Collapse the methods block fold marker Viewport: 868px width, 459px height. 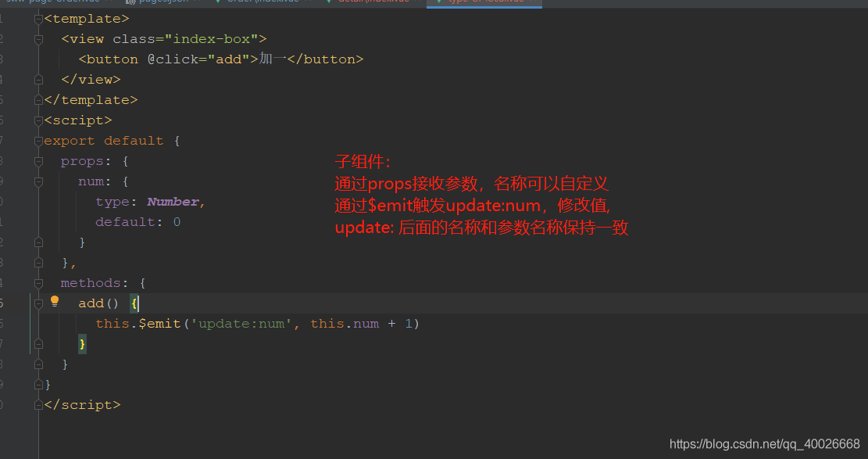click(38, 283)
